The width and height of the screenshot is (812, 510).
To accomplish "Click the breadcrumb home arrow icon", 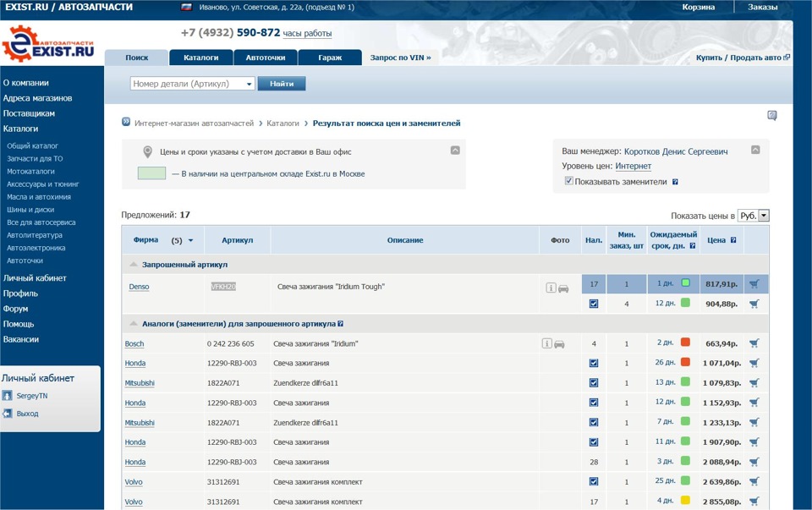I will point(126,122).
